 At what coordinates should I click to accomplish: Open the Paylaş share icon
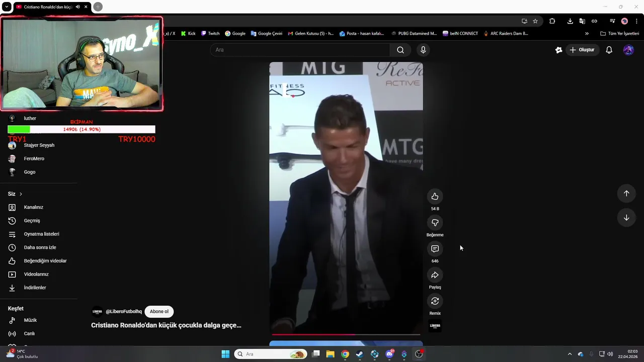click(435, 275)
